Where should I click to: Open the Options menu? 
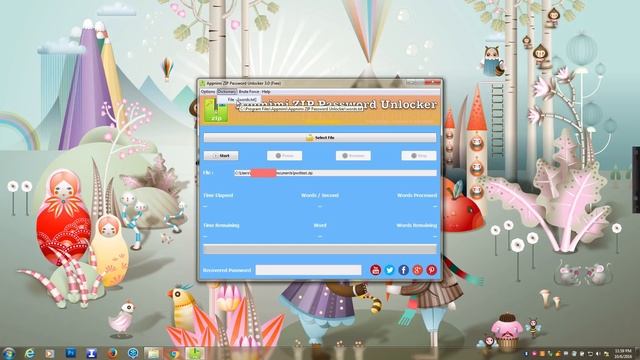pyautogui.click(x=207, y=92)
